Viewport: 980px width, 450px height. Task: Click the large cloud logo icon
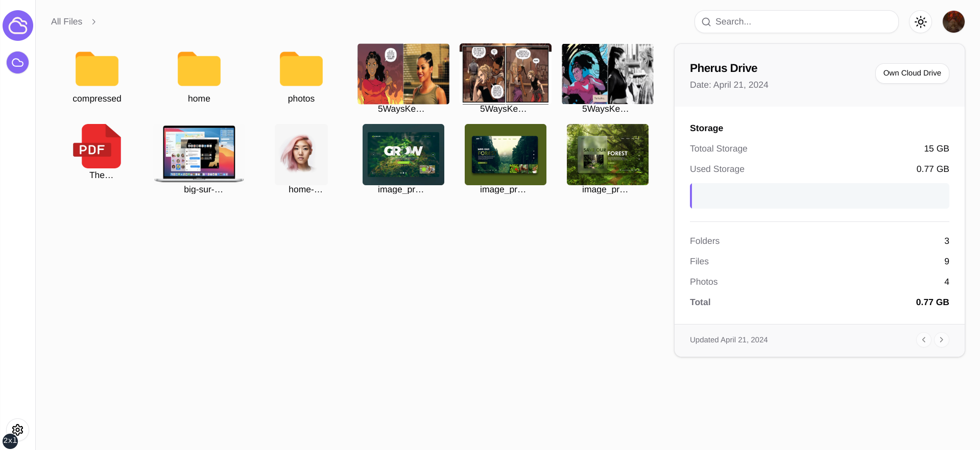tap(18, 26)
